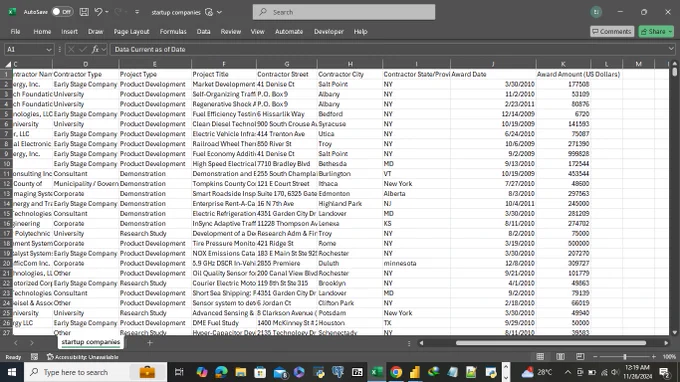This screenshot has height=382, width=680.
Task: Click the Alberta cell
Action: [x=416, y=194]
